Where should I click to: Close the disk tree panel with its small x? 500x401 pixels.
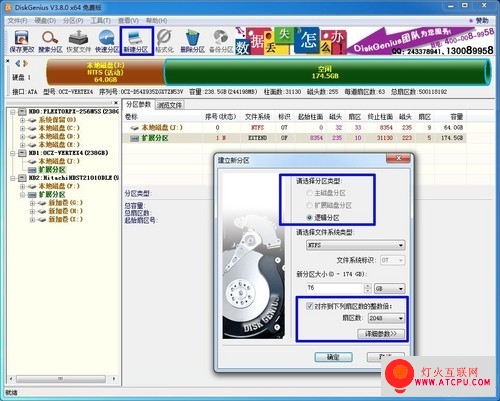(116, 103)
